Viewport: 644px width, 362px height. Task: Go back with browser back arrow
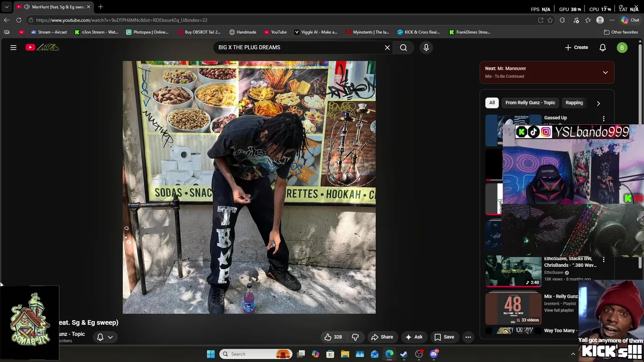tap(7, 20)
